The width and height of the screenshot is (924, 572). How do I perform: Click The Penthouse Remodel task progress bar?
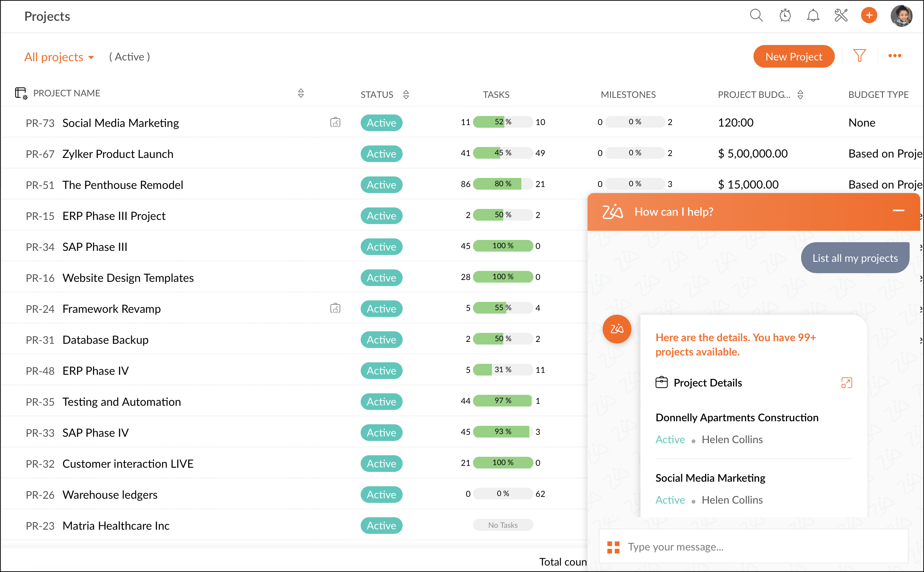pos(502,184)
